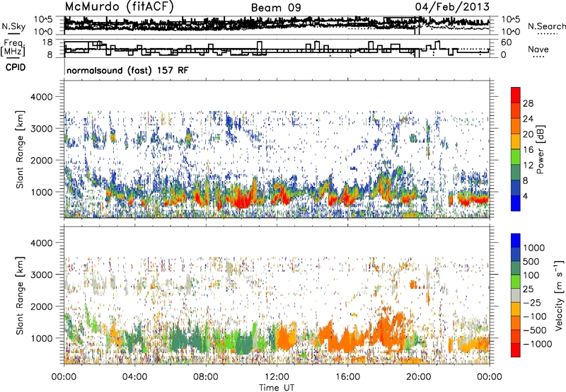Image resolution: width=566 pixels, height=392 pixels.
Task: Click the 'N.Search' legend label
Action: pyautogui.click(x=546, y=26)
